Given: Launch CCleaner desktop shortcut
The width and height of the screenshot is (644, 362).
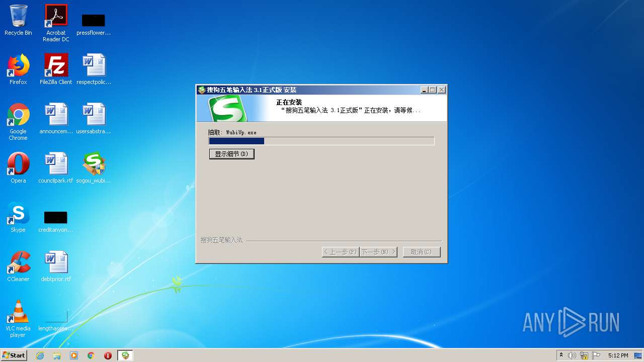Looking at the screenshot, I should coord(18,266).
